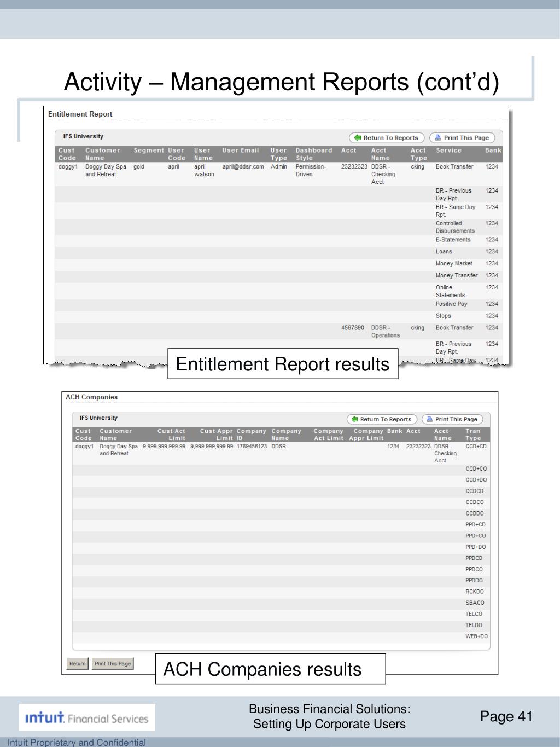Image resolution: width=560 pixels, height=747 pixels.
Task: Click the Dashboard Style column header
Action: (314, 154)
